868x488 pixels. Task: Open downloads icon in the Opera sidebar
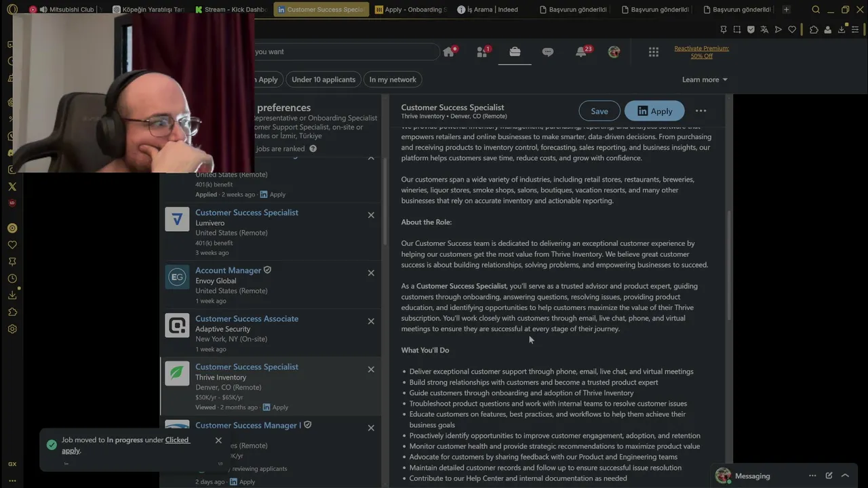12,296
